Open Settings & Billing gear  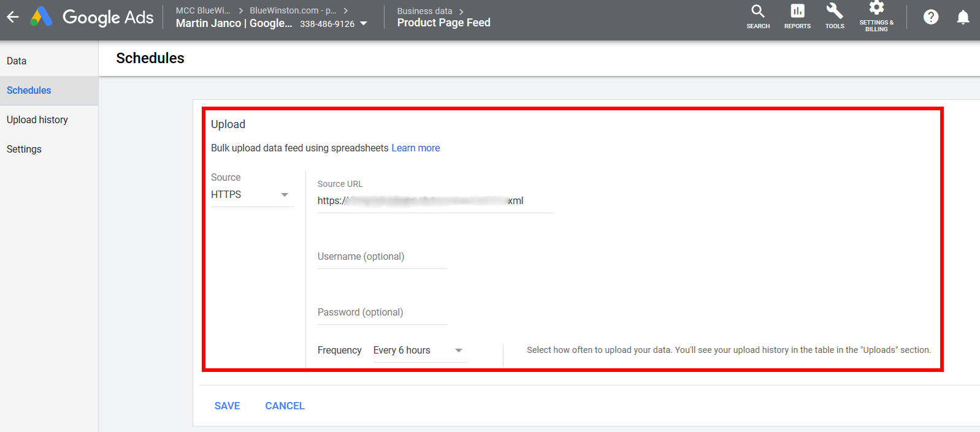[x=876, y=17]
